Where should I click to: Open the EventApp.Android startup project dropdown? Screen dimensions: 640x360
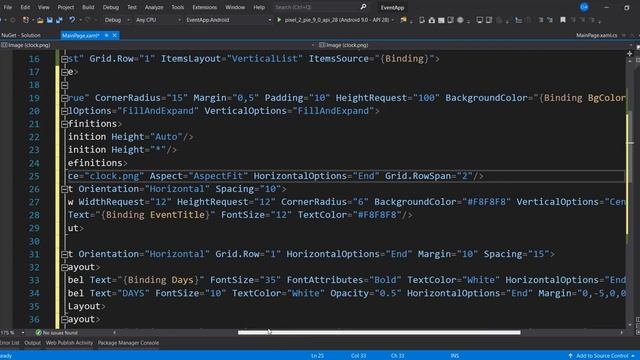click(x=228, y=20)
